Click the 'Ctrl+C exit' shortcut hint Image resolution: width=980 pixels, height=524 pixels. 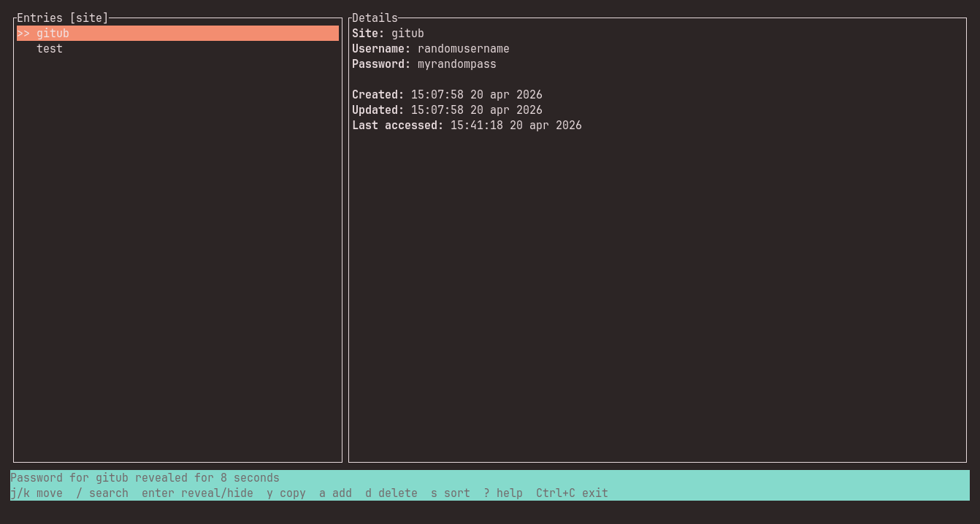coord(572,493)
